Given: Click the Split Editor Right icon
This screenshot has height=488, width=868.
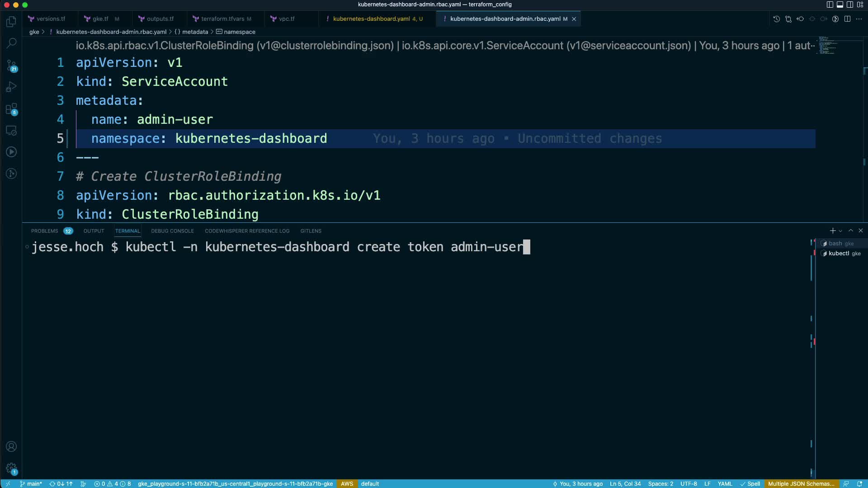Looking at the screenshot, I should coord(847,19).
